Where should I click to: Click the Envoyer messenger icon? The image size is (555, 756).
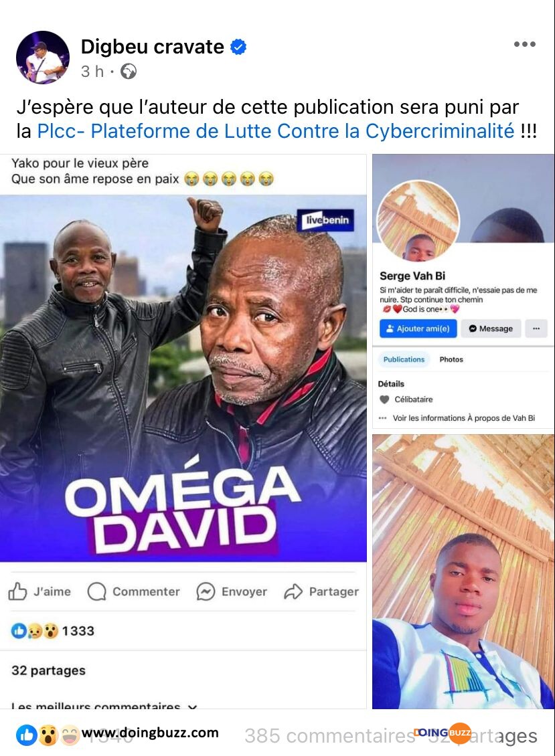click(x=206, y=591)
